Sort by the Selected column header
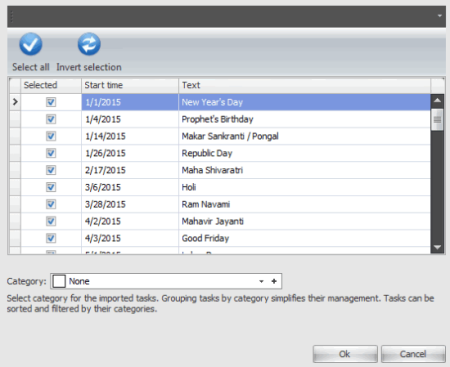 51,85
